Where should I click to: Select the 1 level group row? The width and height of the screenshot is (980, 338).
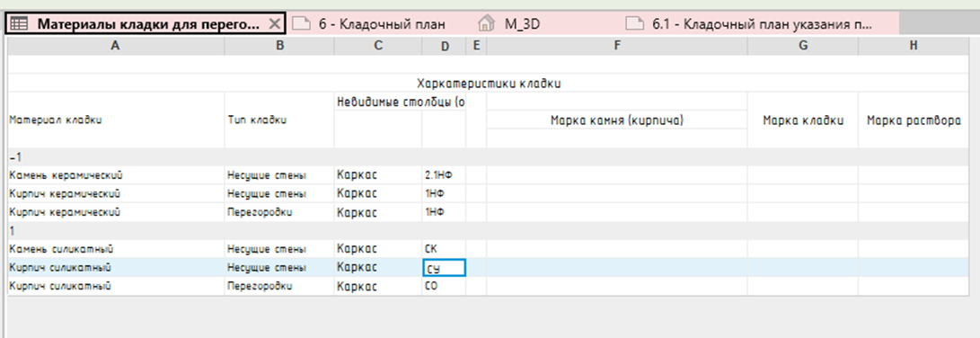[488, 230]
